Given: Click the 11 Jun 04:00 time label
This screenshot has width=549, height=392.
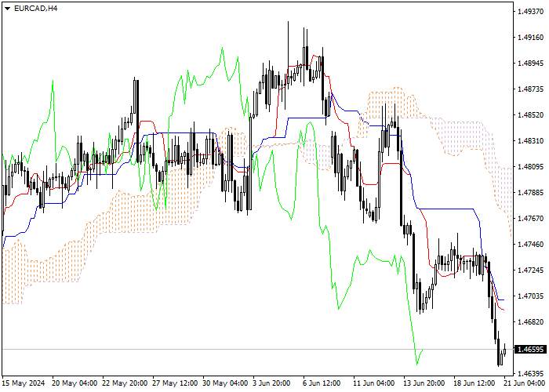Looking at the screenshot, I should [374, 383].
